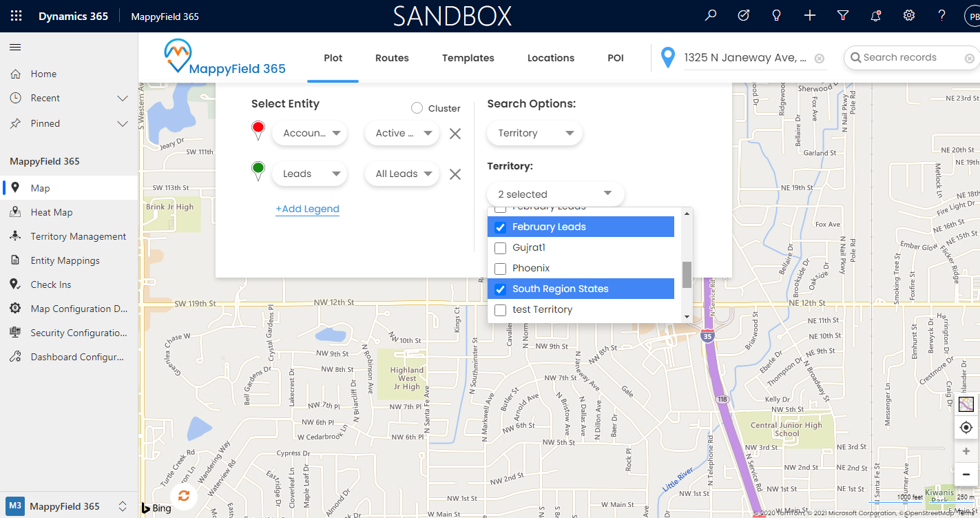980x518 pixels.
Task: Uncheck the February Leads territory
Action: pyautogui.click(x=501, y=227)
